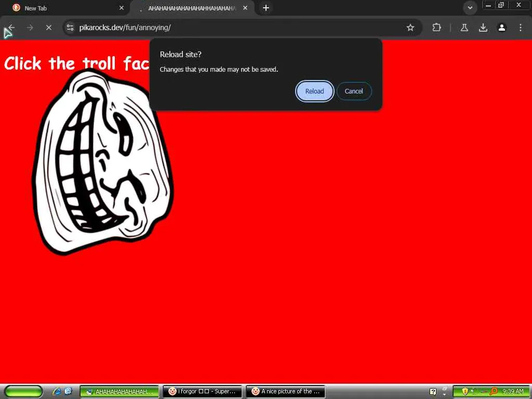Stop loading with the X button

(x=49, y=28)
